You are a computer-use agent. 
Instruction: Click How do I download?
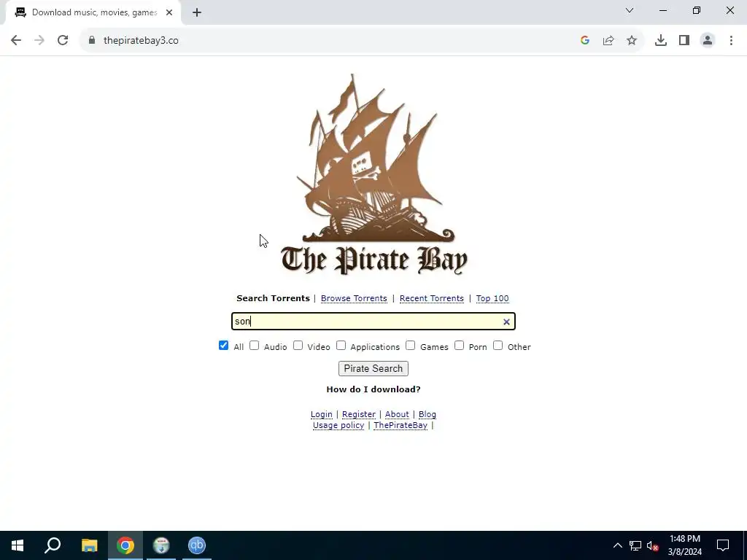point(373,389)
